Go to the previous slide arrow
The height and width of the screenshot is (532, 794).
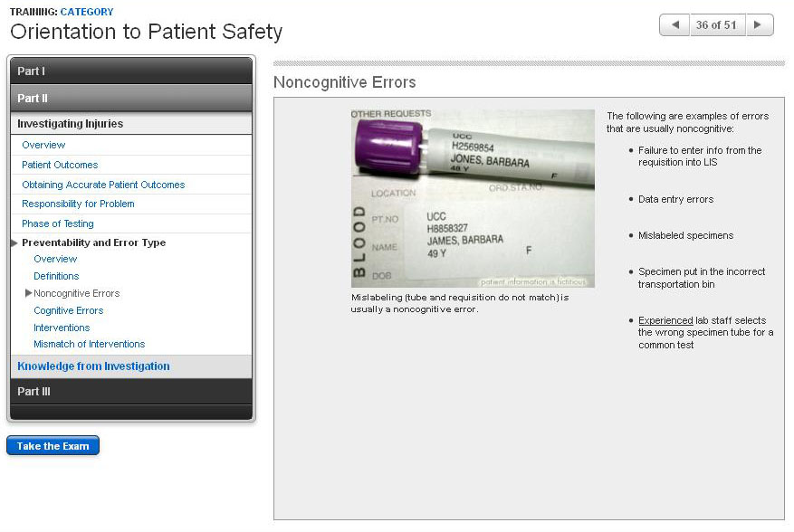[x=674, y=25]
